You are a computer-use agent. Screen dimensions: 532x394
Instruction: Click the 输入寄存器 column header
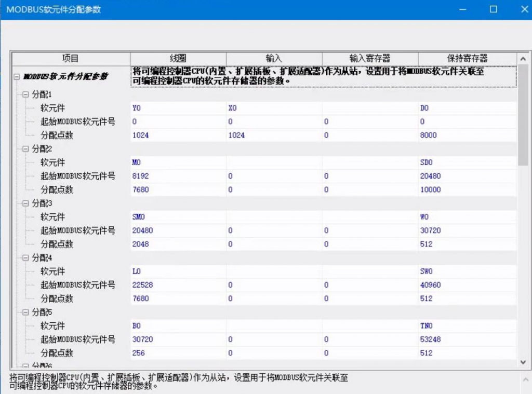pos(370,58)
